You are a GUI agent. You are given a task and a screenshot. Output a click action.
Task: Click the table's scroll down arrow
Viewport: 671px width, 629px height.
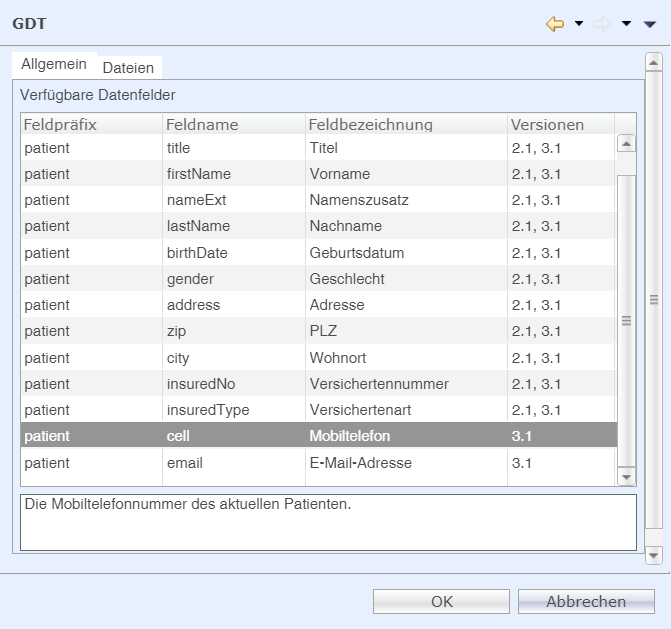point(627,478)
